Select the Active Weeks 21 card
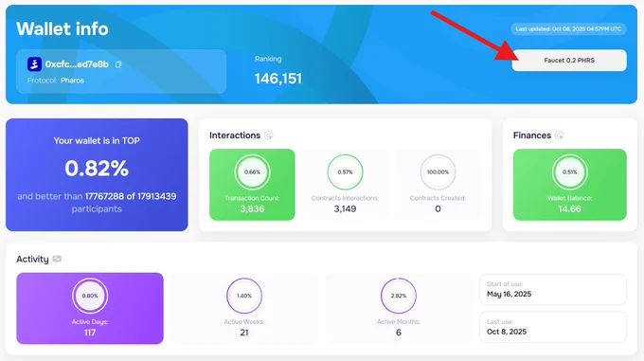Image resolution: width=644 pixels, height=361 pixels. 244,309
